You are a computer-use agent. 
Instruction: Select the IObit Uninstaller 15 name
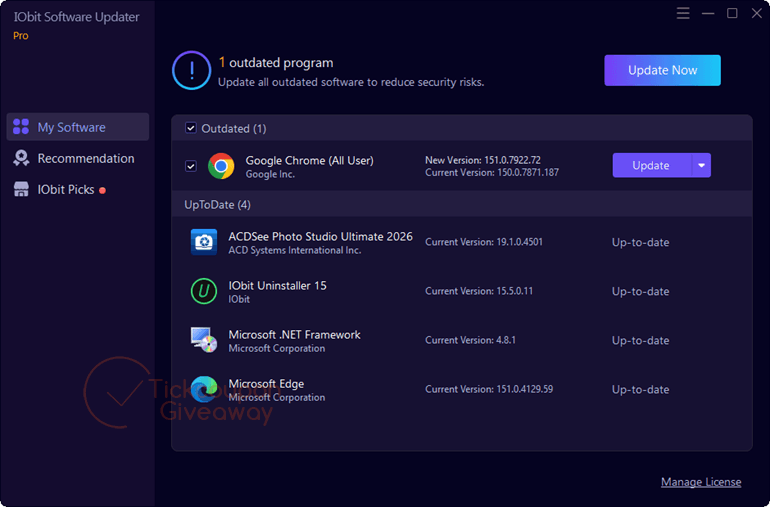click(x=277, y=285)
